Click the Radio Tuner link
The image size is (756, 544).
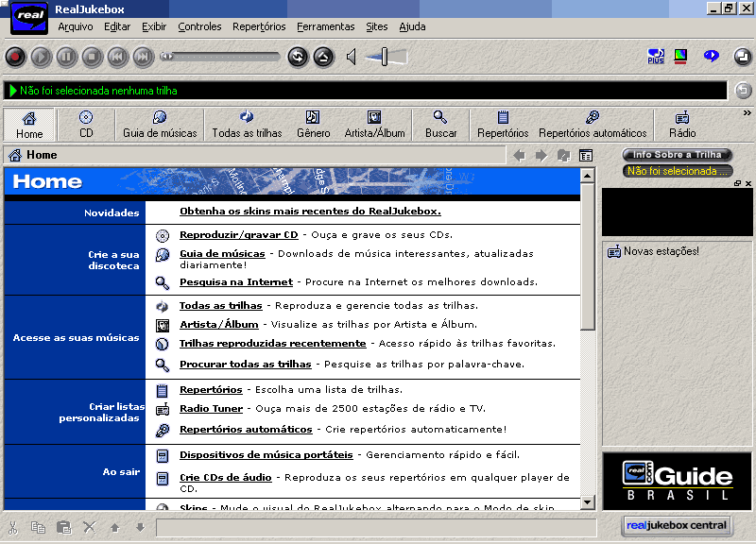pyautogui.click(x=211, y=409)
